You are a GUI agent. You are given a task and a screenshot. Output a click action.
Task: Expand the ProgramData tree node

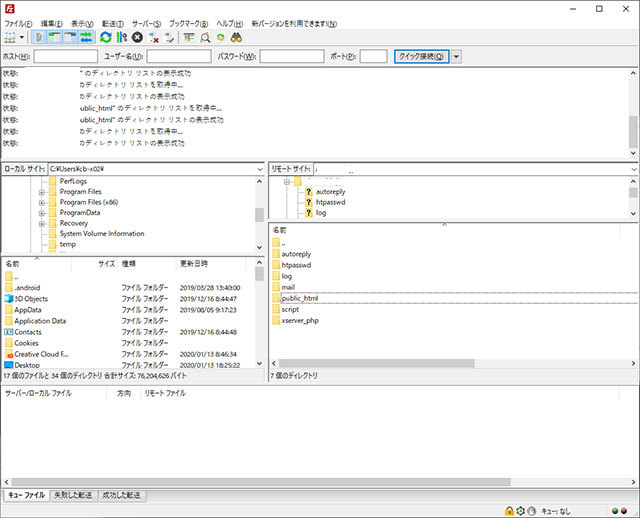[x=42, y=213]
